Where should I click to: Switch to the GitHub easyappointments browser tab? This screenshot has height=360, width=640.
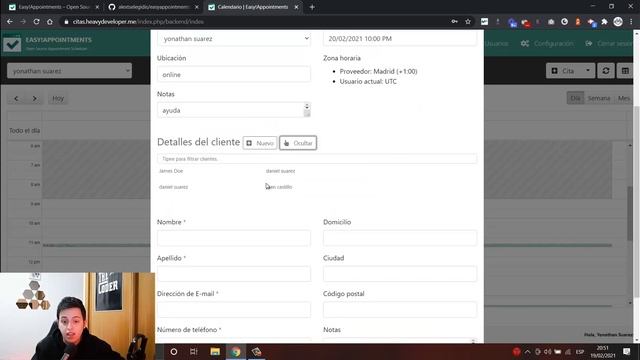click(153, 7)
